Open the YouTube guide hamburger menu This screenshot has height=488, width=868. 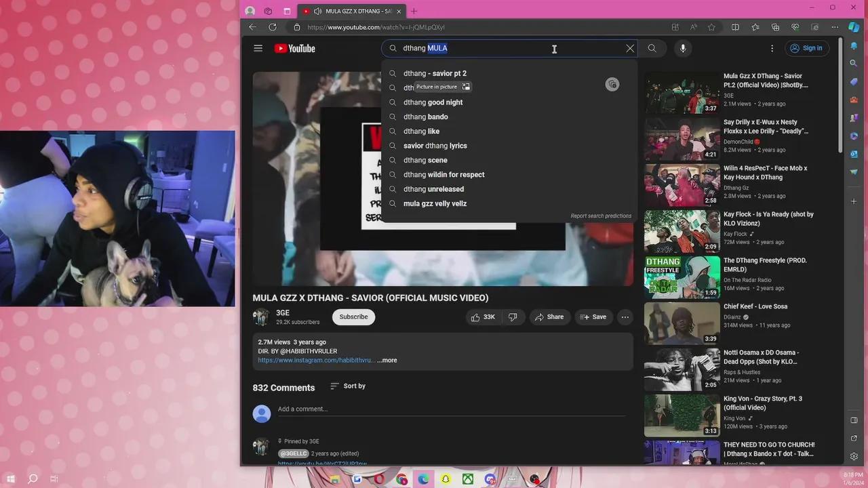click(x=258, y=48)
